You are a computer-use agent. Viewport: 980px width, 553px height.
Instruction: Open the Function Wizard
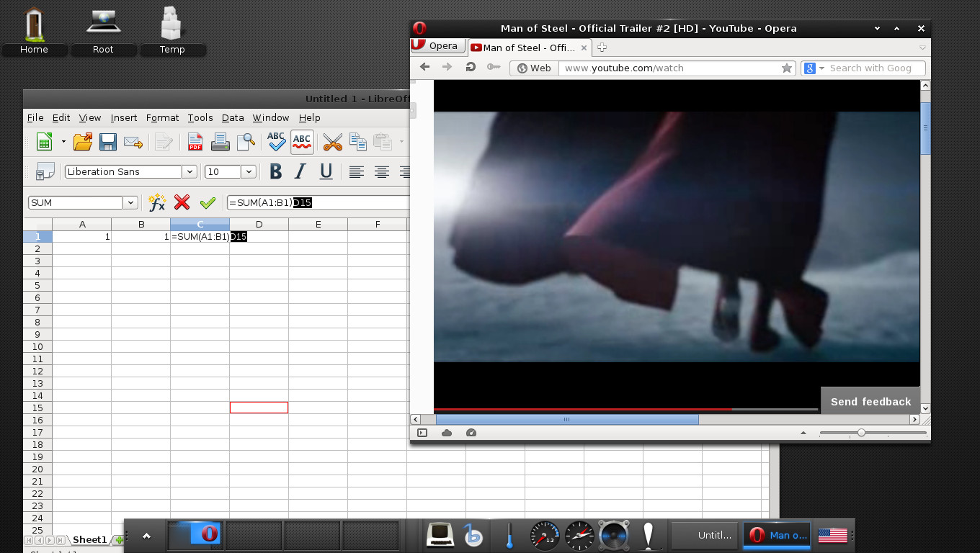pos(157,202)
